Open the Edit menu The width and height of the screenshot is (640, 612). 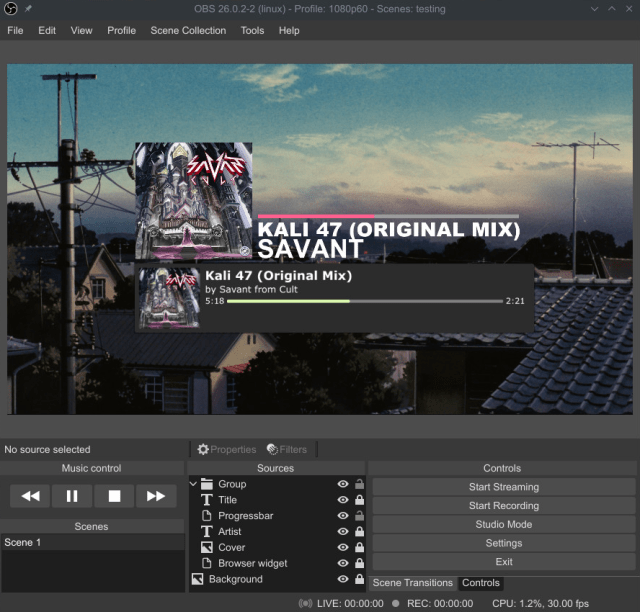coord(47,31)
